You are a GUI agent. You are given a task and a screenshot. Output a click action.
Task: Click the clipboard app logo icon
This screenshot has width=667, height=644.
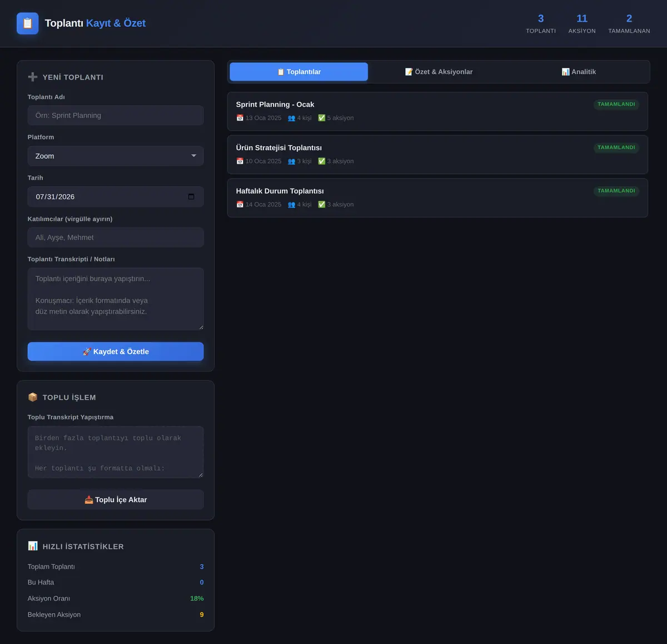28,23
